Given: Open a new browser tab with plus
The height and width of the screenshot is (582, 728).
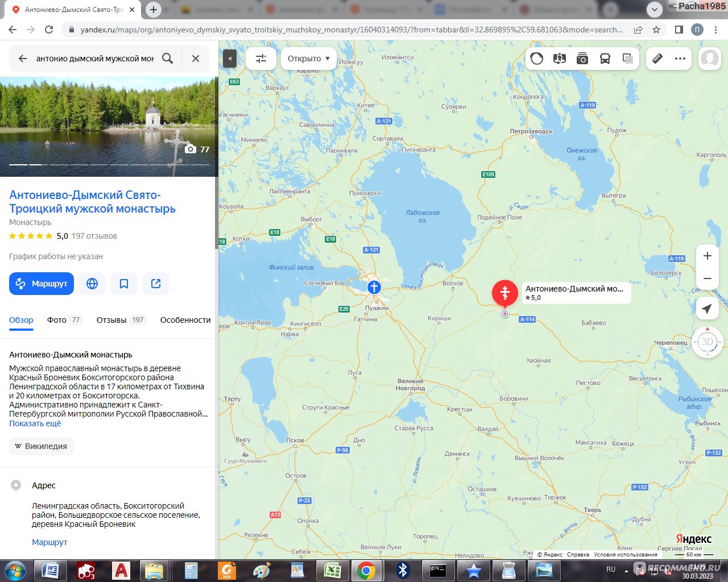Looking at the screenshot, I should pyautogui.click(x=154, y=10).
